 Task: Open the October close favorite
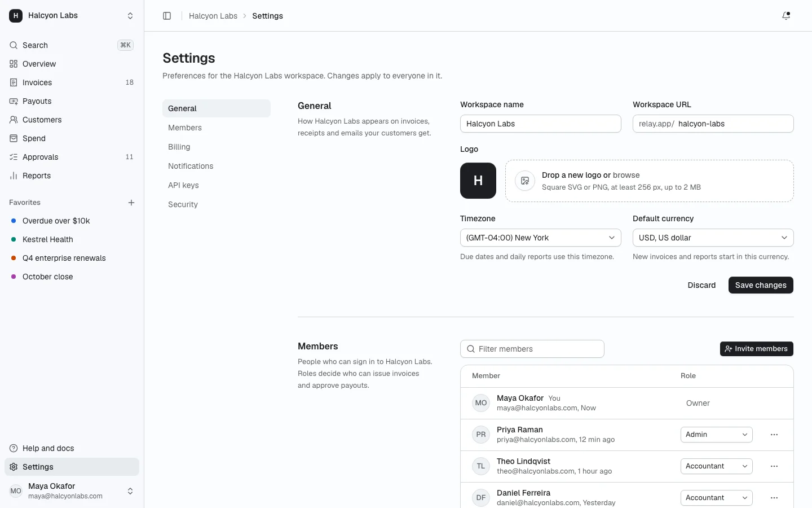72,277
